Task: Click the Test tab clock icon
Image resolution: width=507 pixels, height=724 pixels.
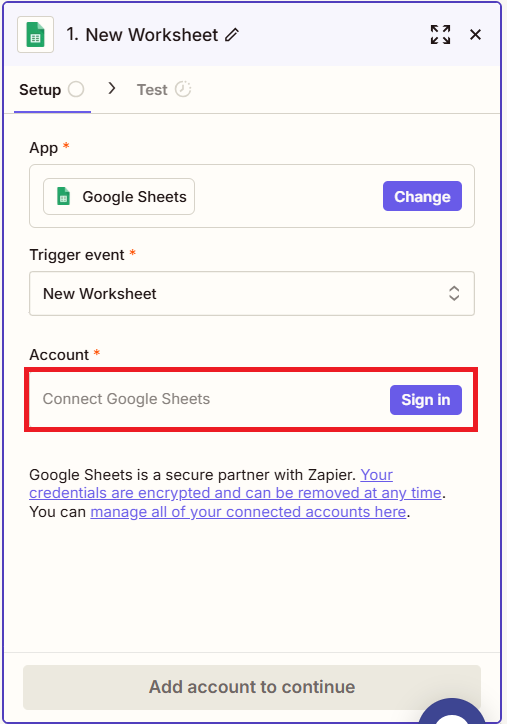Action: point(183,89)
